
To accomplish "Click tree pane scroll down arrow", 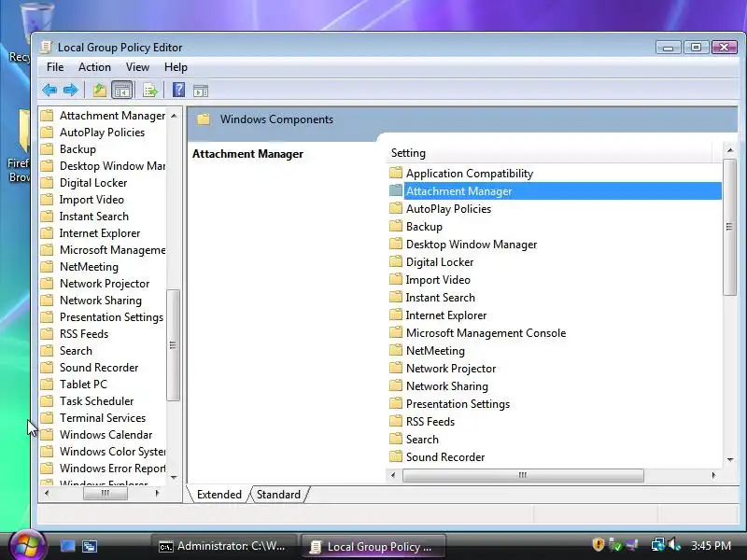I will (x=174, y=477).
